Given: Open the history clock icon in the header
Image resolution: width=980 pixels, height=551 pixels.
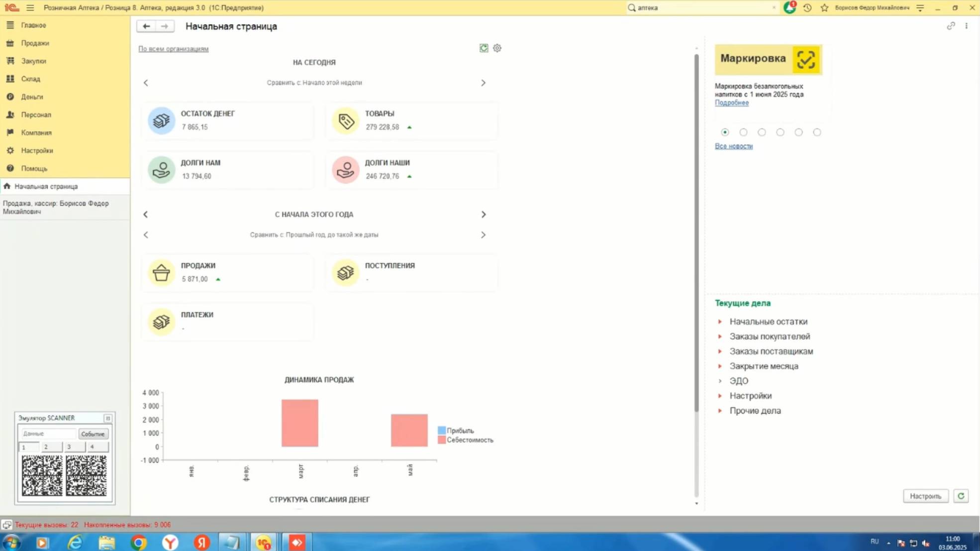Looking at the screenshot, I should [x=807, y=8].
